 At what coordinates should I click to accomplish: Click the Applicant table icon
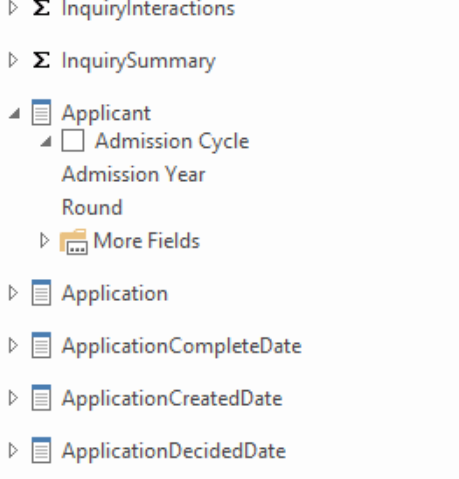(x=41, y=112)
